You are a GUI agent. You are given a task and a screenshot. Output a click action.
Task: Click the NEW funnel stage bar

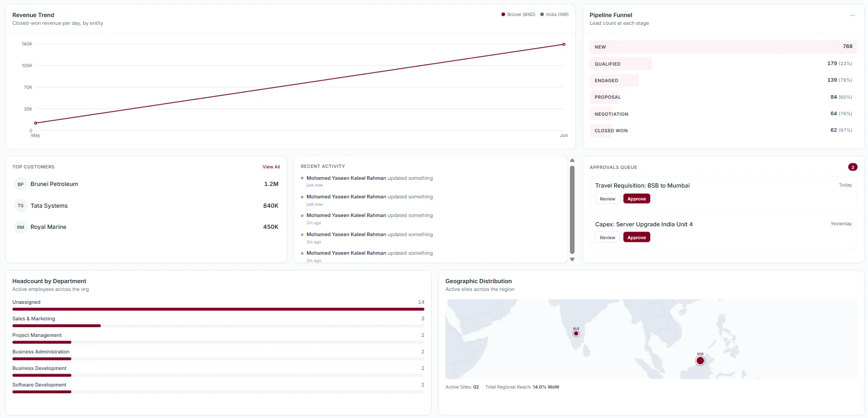[x=723, y=47]
